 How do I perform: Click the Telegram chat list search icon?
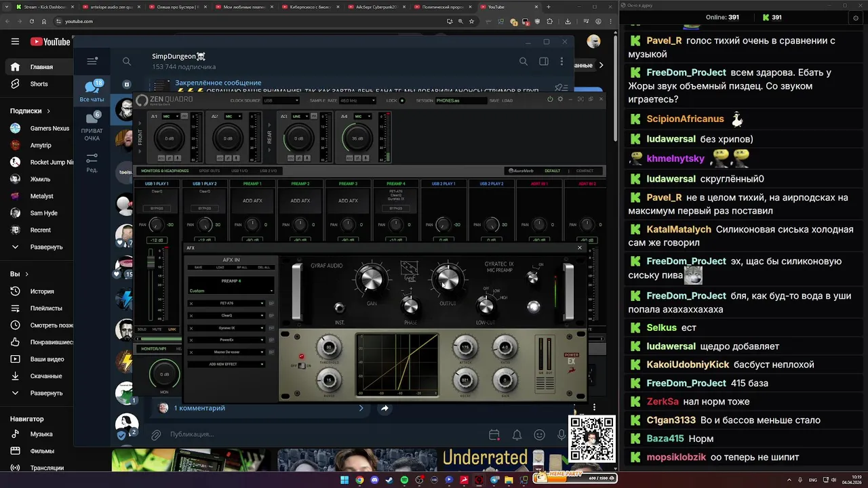(127, 62)
